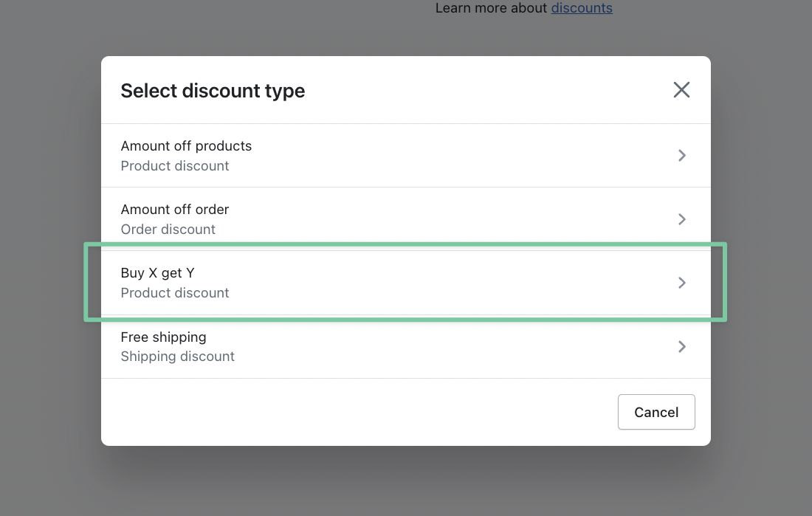The image size is (812, 516).
Task: Click the empty footer area left of Cancel
Action: click(x=354, y=412)
